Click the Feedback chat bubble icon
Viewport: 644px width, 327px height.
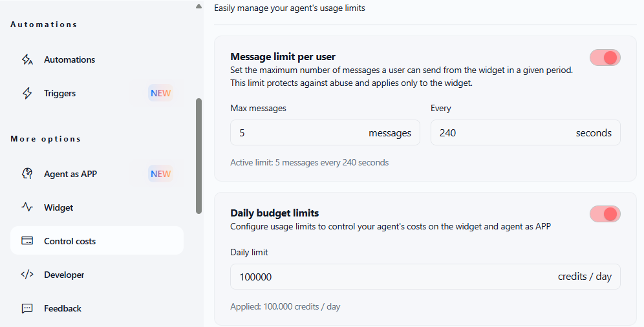pos(27,308)
